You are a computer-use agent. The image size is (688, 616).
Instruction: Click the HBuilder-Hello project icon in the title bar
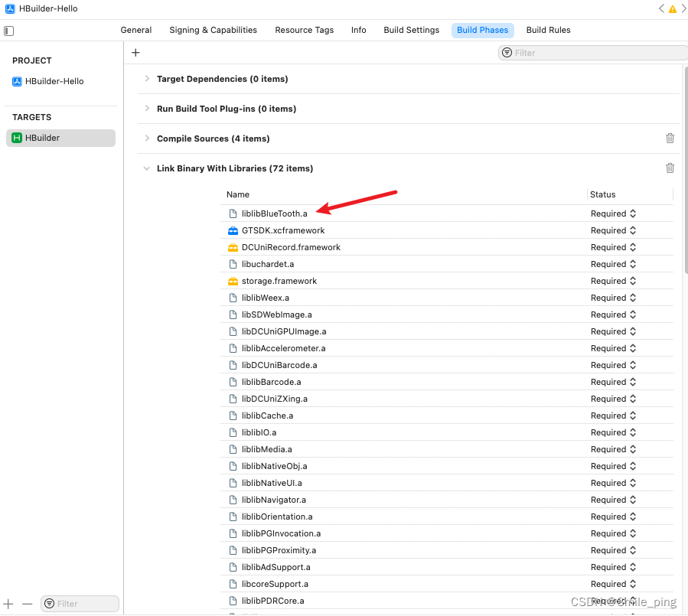pyautogui.click(x=10, y=8)
